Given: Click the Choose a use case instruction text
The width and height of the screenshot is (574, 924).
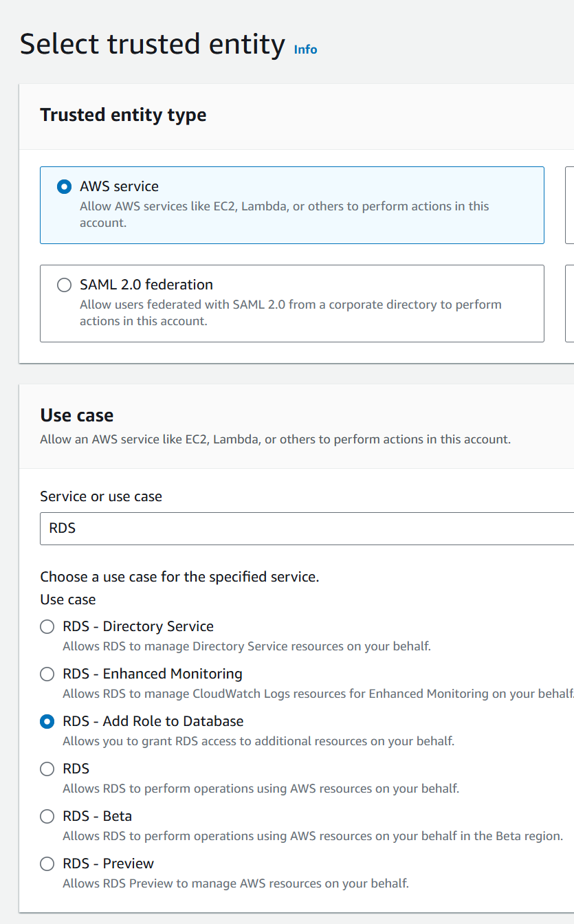Looking at the screenshot, I should [179, 577].
